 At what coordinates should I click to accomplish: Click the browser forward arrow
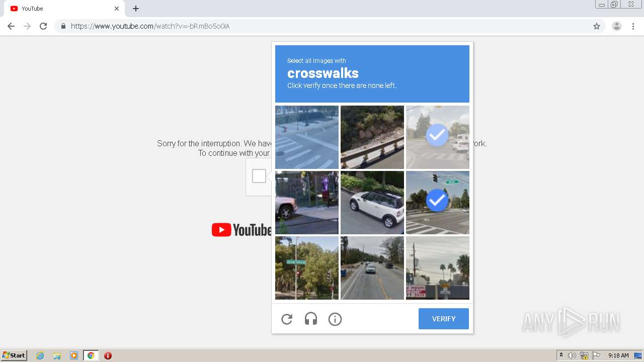coord(27,26)
